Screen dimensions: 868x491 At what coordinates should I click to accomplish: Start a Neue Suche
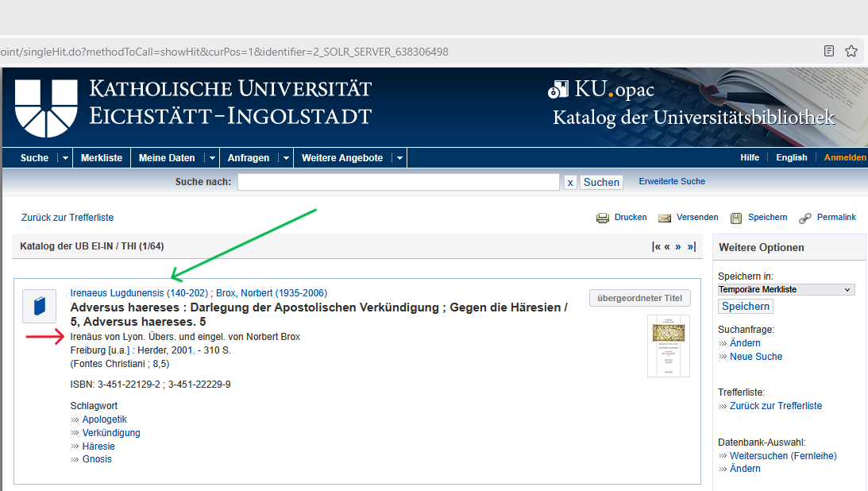(755, 357)
